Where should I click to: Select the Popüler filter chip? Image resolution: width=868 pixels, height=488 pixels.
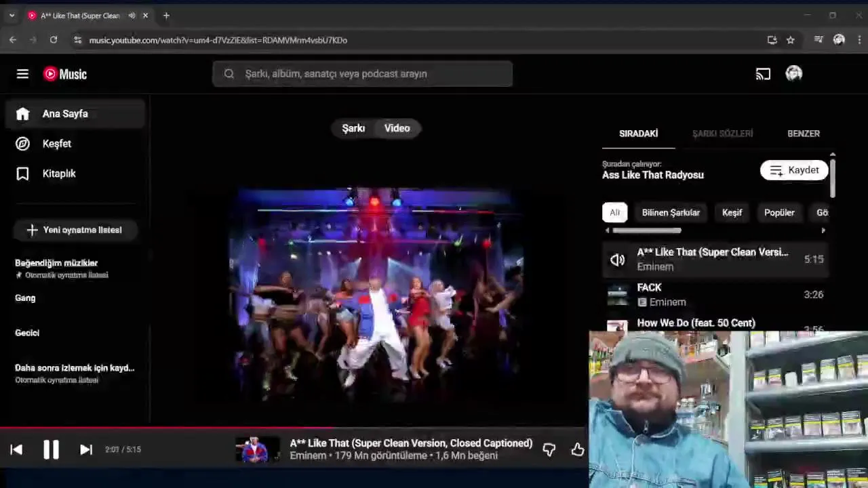point(779,213)
